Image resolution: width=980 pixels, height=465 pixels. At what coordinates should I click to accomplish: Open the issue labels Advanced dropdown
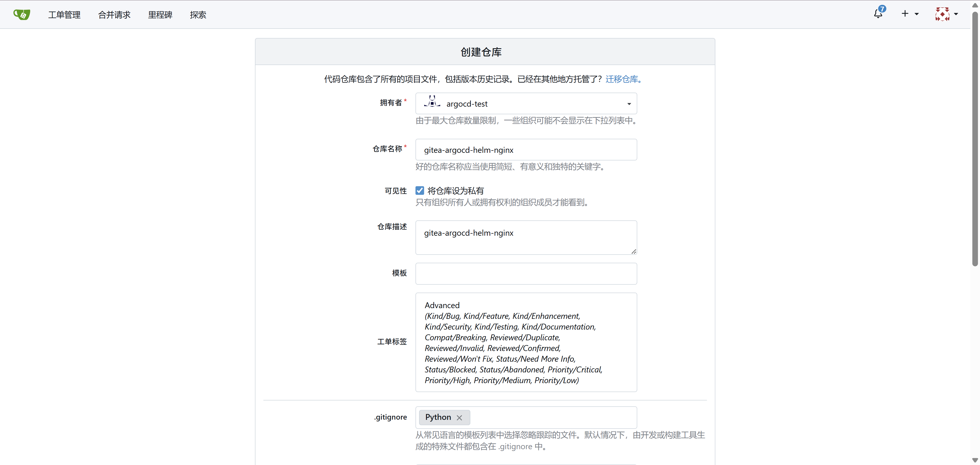point(526,342)
